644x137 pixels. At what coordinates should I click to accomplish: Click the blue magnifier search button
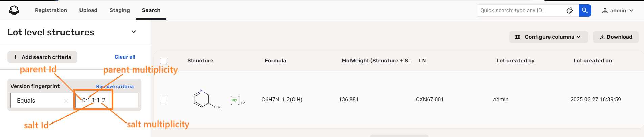585,10
